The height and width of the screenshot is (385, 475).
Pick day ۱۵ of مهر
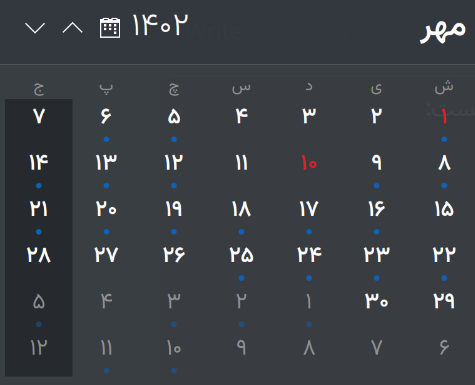(444, 209)
